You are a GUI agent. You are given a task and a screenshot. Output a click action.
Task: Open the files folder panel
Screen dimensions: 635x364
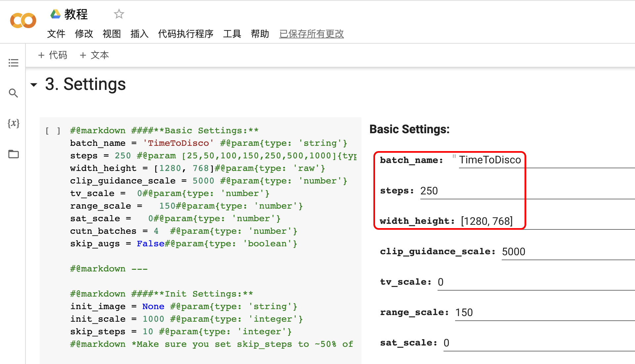[x=13, y=154]
